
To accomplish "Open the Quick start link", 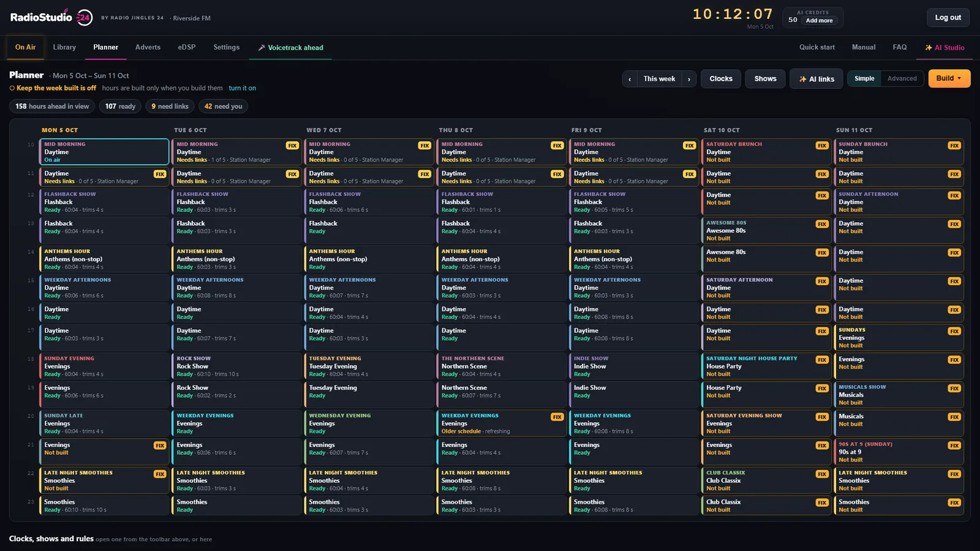I will tap(816, 47).
